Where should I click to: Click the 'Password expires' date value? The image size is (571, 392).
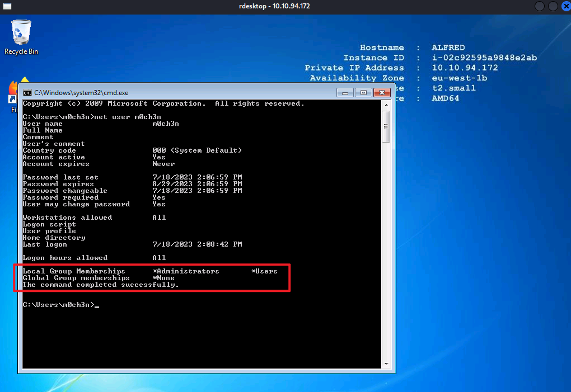[198, 184]
